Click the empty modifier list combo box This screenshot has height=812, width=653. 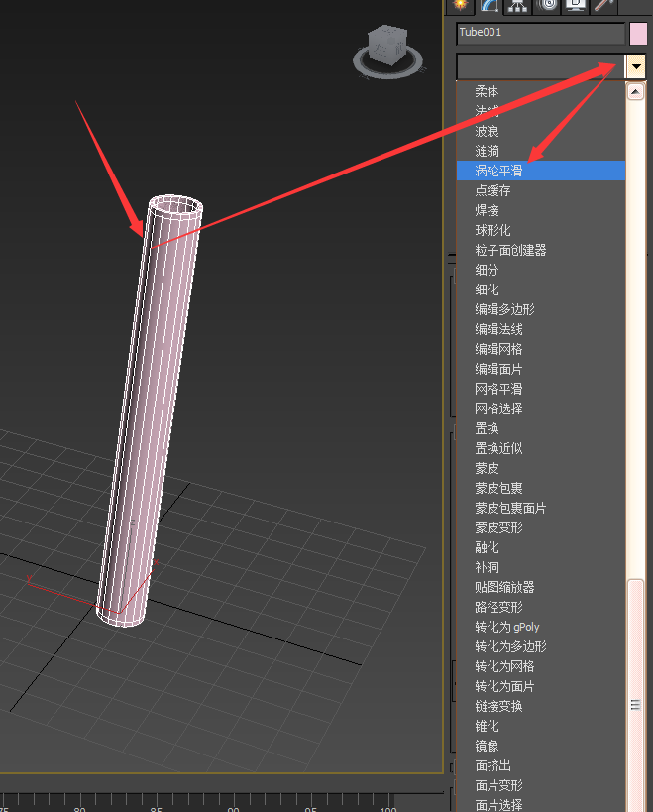point(540,67)
